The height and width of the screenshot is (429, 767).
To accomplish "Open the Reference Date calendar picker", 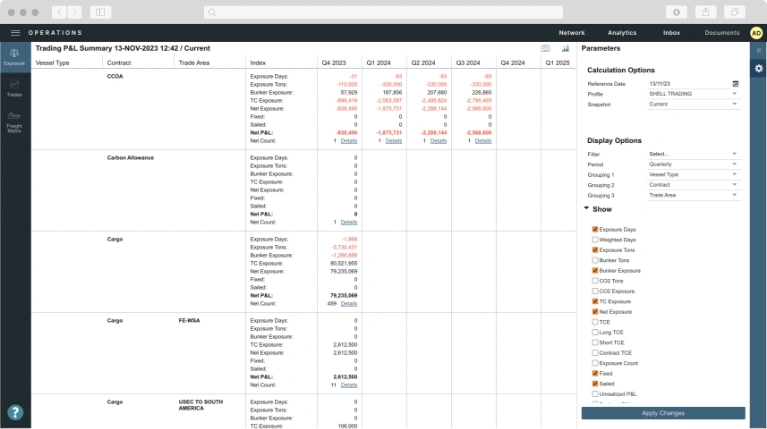I will [735, 84].
